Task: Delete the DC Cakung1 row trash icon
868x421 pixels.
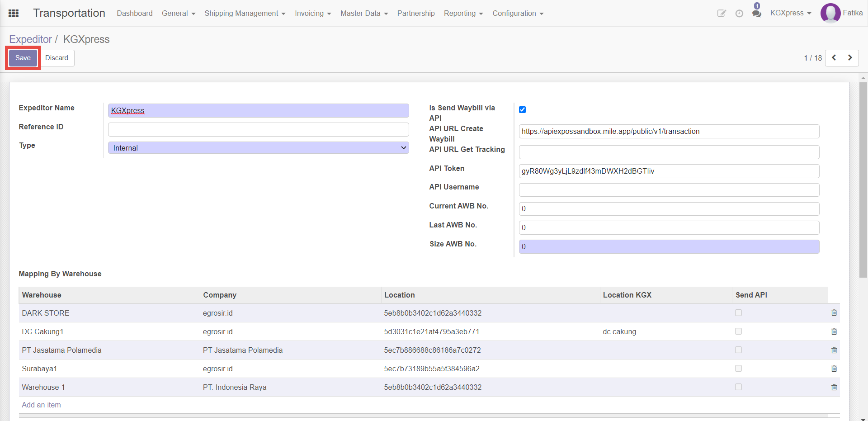Action: click(834, 331)
